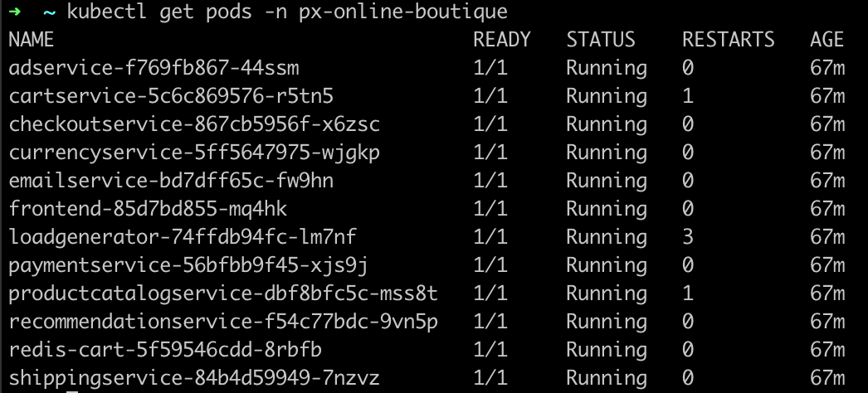Click the frontend-85d7bd855-mq4hk pod name
The image size is (868, 393).
pos(149,209)
